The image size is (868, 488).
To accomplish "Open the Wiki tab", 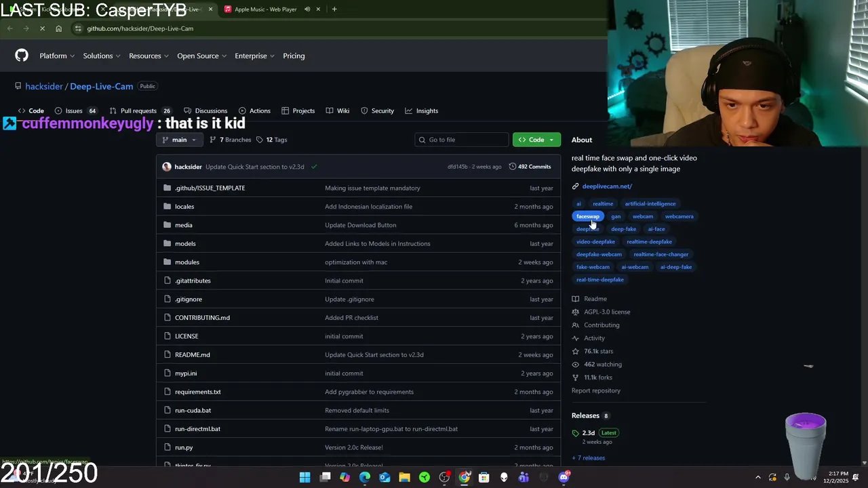I will [338, 110].
